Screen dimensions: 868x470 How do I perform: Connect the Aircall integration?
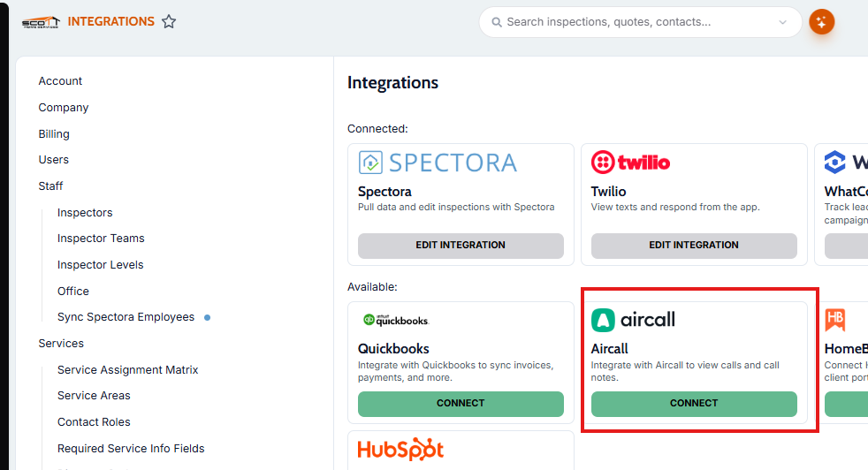694,404
